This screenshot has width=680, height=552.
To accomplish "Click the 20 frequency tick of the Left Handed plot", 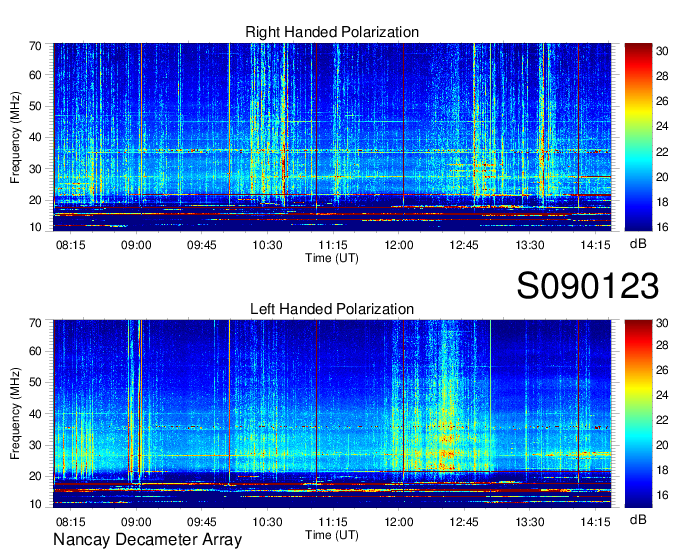I will tap(35, 477).
